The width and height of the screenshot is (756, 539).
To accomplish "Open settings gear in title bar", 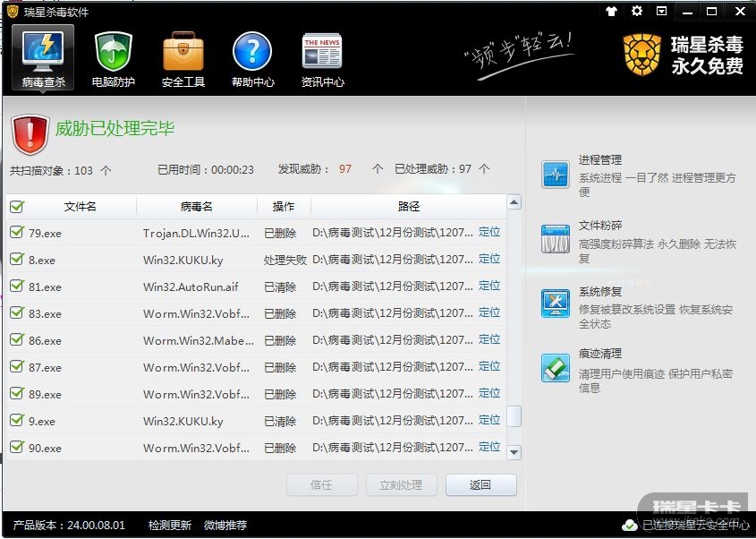I will pos(636,11).
